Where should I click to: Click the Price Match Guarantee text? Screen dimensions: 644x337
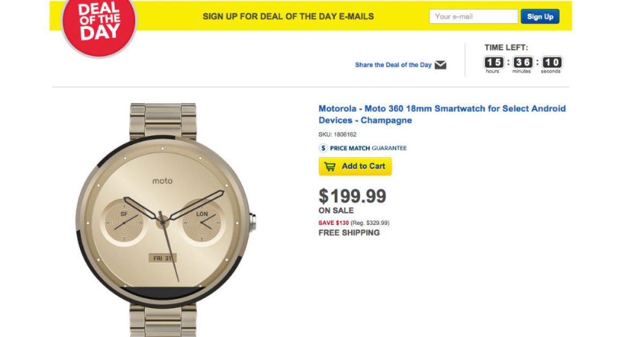368,148
